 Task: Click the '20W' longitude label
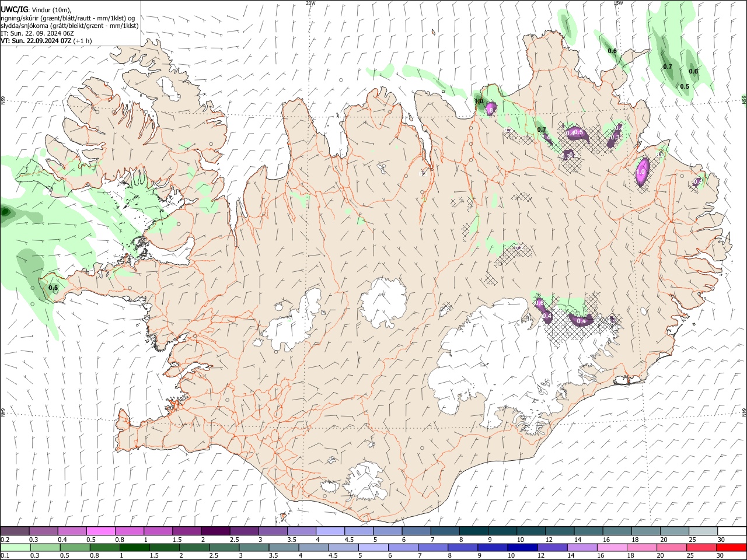(x=310, y=3)
